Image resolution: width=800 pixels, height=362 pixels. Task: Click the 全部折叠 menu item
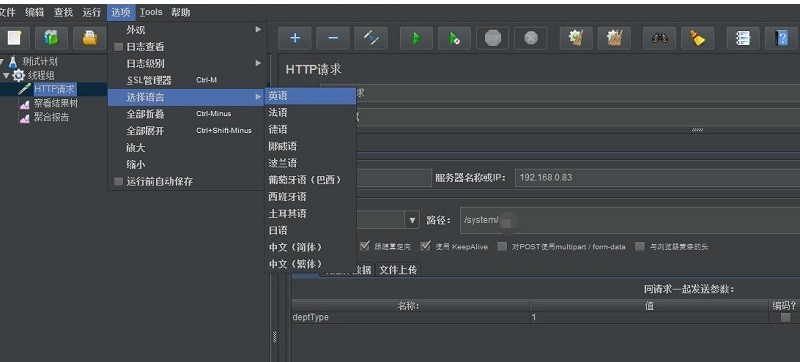(x=186, y=114)
